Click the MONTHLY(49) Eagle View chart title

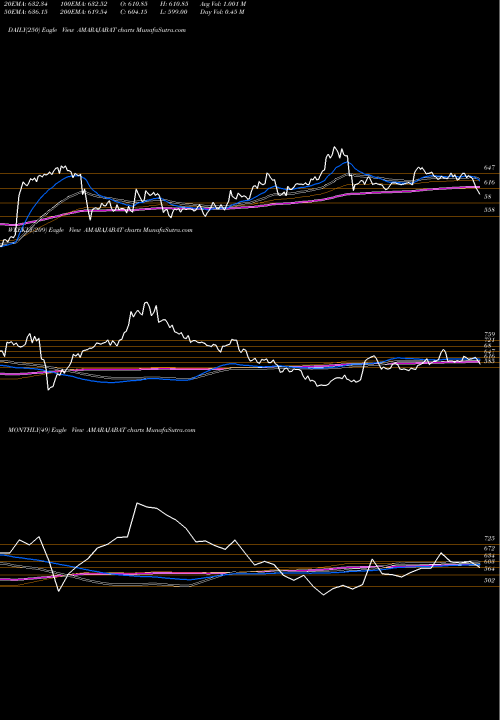[101, 430]
